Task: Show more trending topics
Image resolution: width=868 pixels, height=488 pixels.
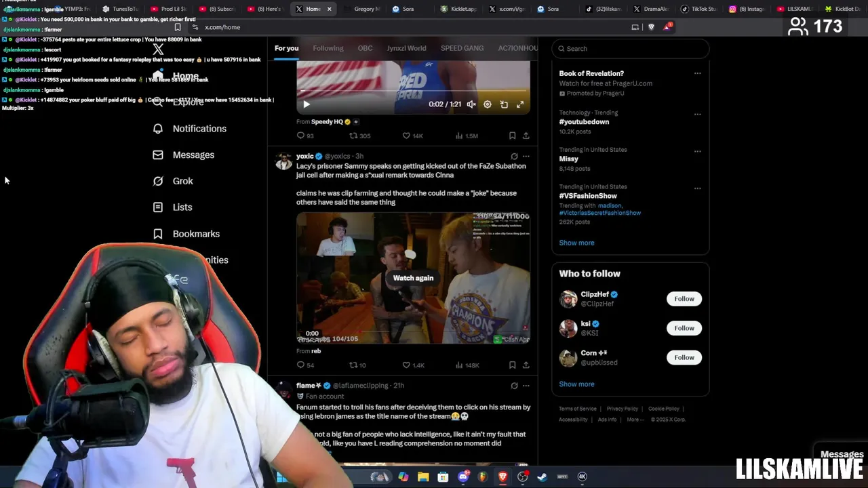Action: (576, 243)
